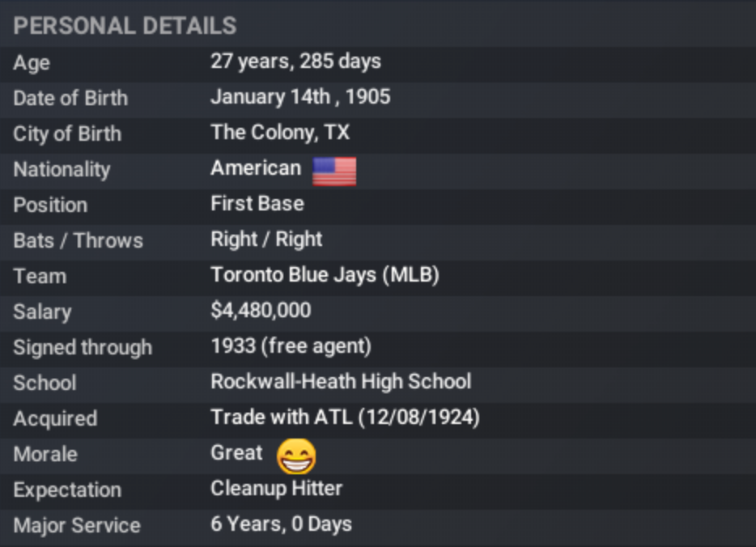Click the Great morale text

[x=236, y=453]
